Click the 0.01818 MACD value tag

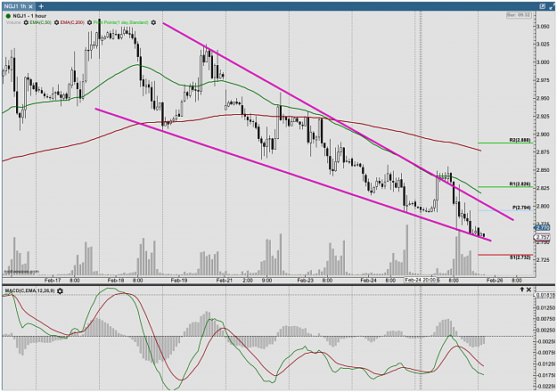point(545,296)
